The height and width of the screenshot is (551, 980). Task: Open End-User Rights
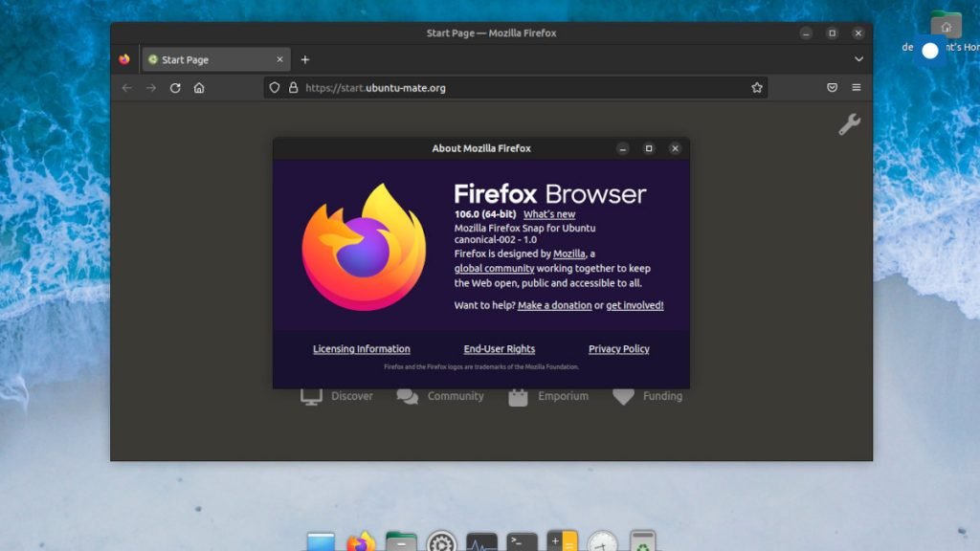click(500, 349)
